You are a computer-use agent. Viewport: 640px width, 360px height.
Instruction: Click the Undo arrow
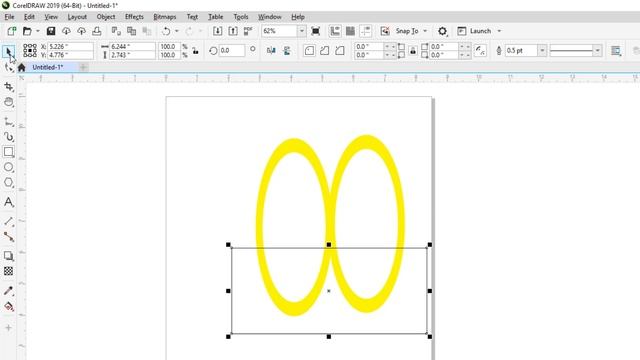point(166,31)
